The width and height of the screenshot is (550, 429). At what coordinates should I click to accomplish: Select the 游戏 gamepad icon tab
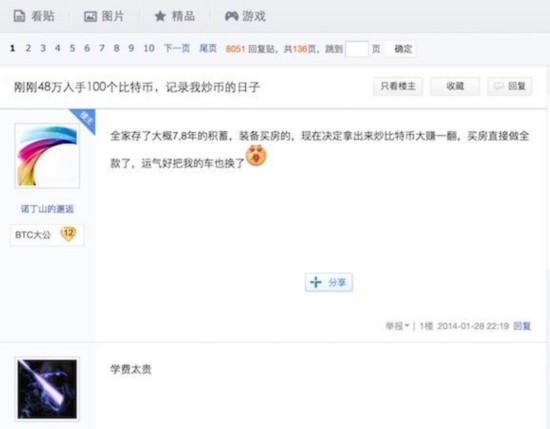point(245,16)
